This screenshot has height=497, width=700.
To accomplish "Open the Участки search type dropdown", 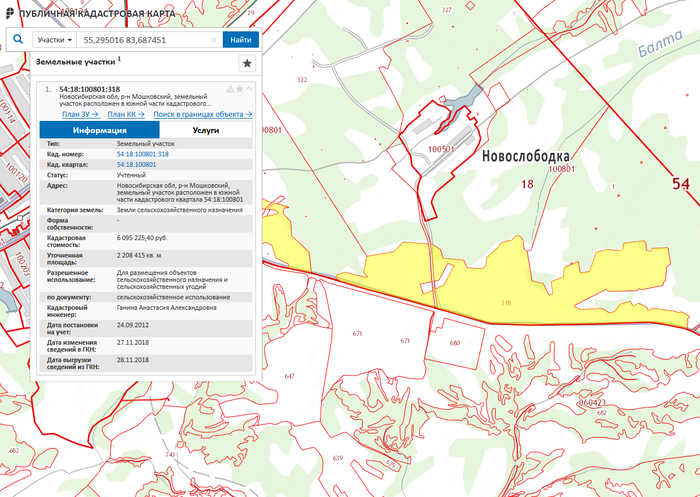I will click(54, 40).
